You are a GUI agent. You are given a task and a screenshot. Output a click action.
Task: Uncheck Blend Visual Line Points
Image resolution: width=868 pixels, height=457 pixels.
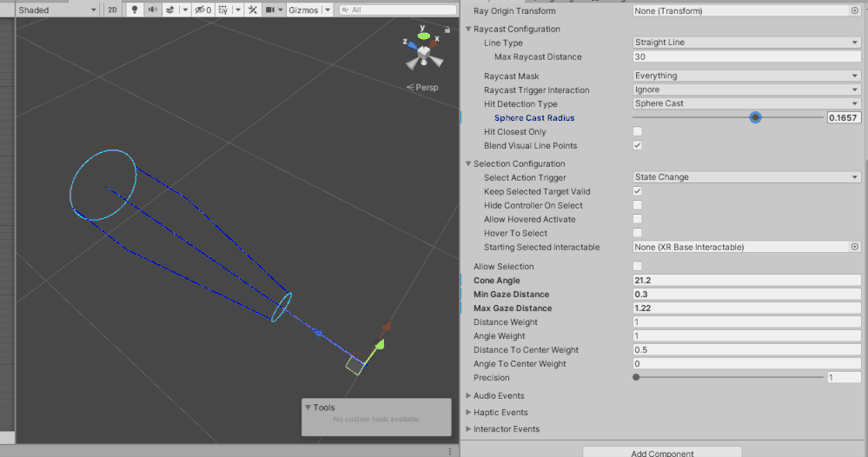[x=638, y=145]
